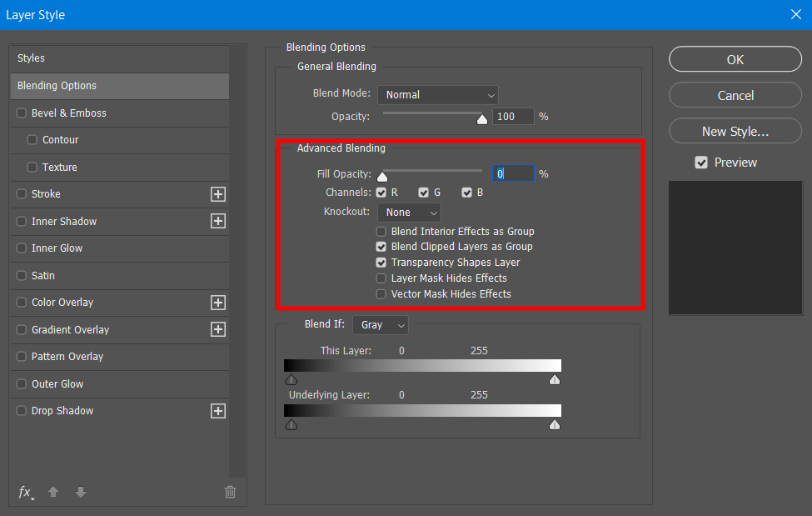Enable the Contour checkbox
812x516 pixels.
(x=32, y=140)
